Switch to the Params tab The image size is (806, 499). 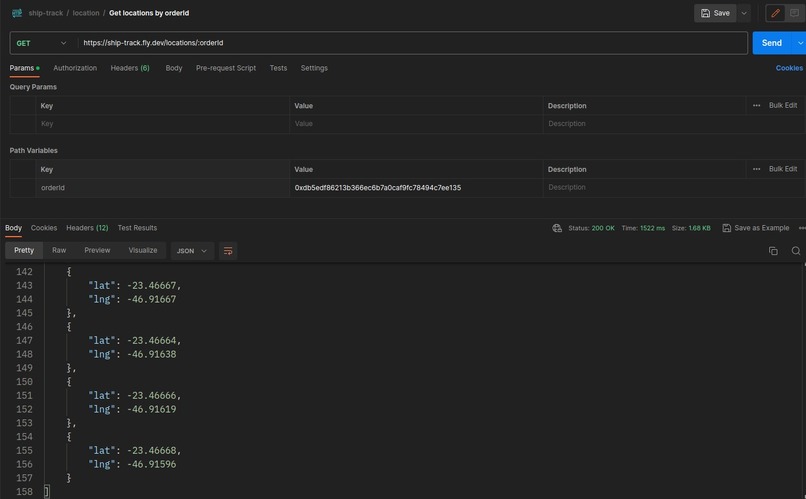24,68
